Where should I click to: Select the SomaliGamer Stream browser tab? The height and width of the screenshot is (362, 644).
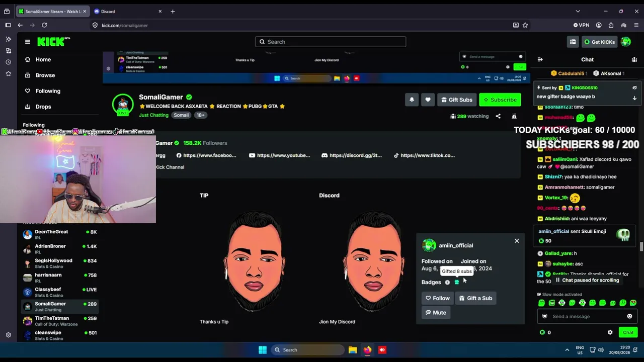(52, 11)
